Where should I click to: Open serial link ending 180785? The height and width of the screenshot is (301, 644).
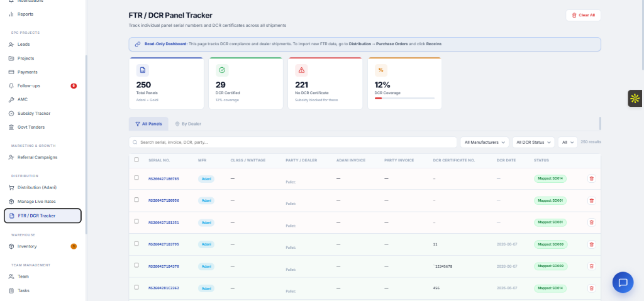[164, 178]
